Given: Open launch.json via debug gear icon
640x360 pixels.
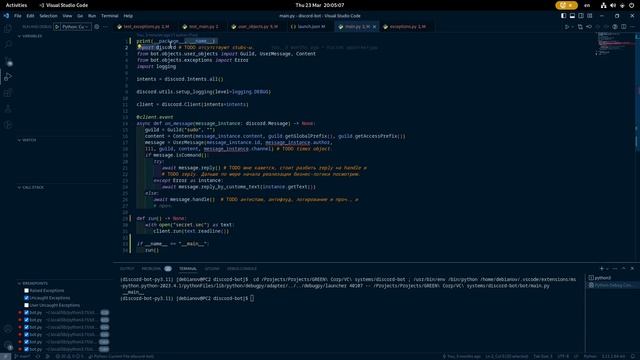Looking at the screenshot, I should (x=97, y=27).
